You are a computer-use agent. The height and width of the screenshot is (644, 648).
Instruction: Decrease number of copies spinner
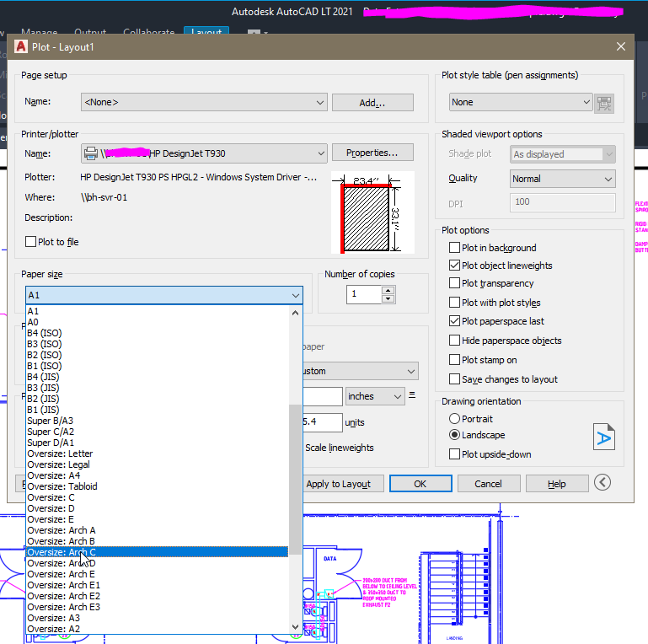click(388, 298)
